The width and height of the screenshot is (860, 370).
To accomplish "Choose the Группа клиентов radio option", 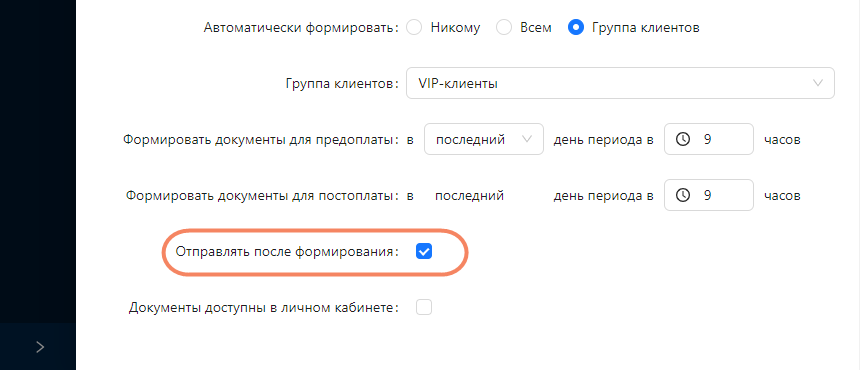I will click(575, 27).
